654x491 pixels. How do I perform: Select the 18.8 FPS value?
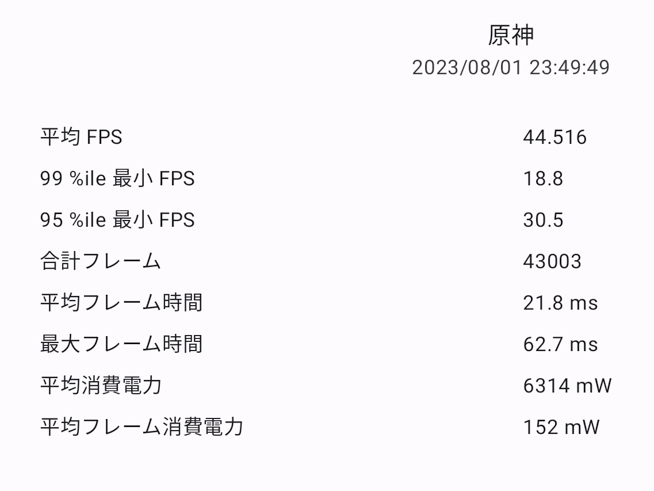pos(543,179)
